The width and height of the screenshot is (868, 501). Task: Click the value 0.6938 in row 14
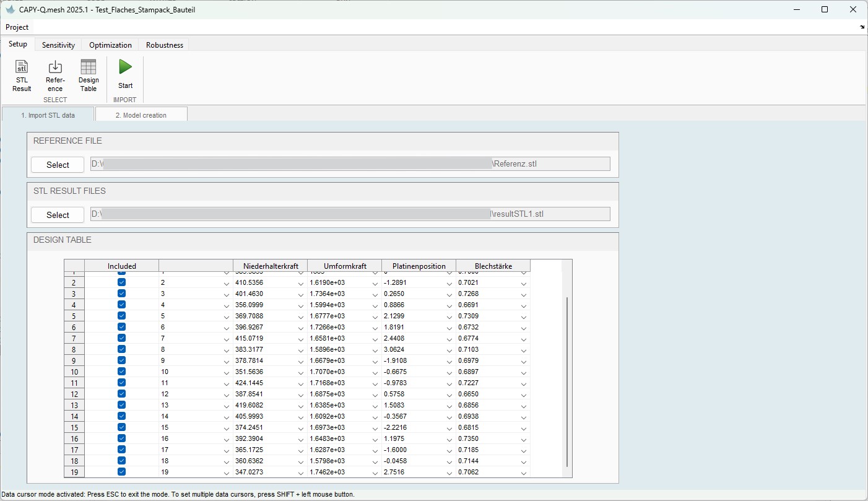coord(468,416)
